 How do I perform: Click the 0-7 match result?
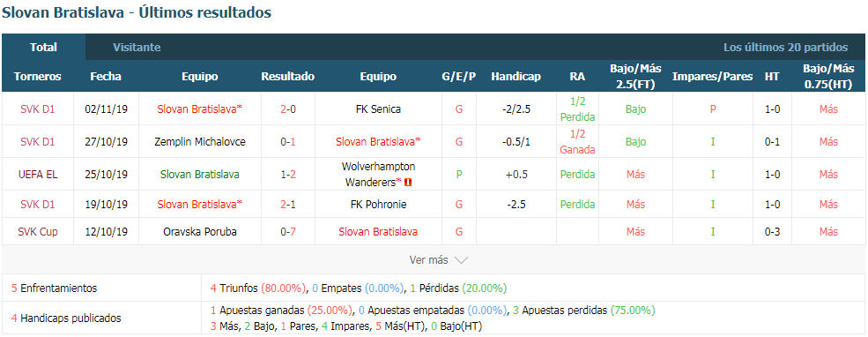coord(288,232)
